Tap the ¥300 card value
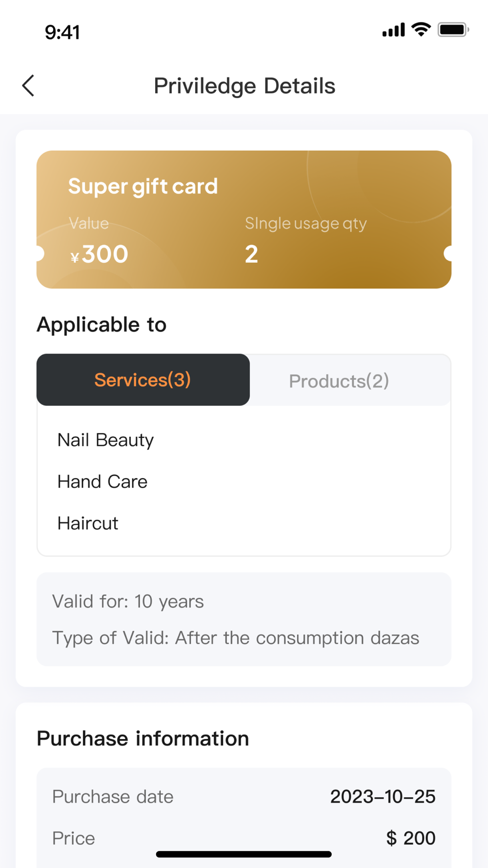488x868 pixels. 99,254
